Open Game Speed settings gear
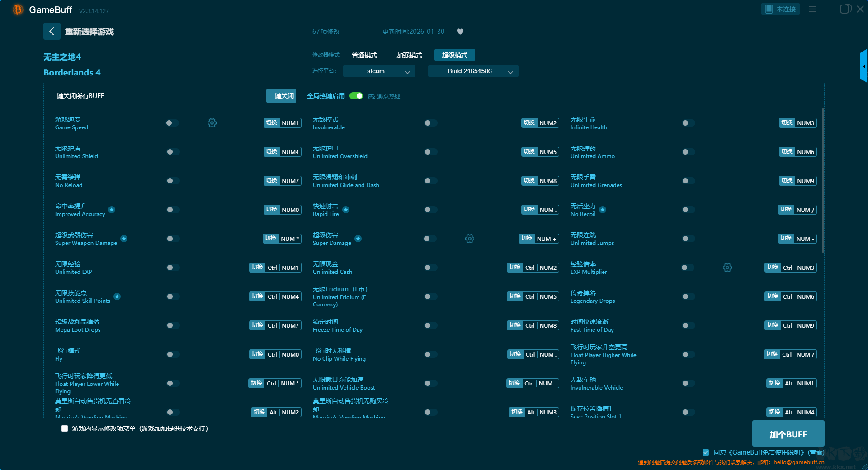Screen dimensions: 868x470 212,123
